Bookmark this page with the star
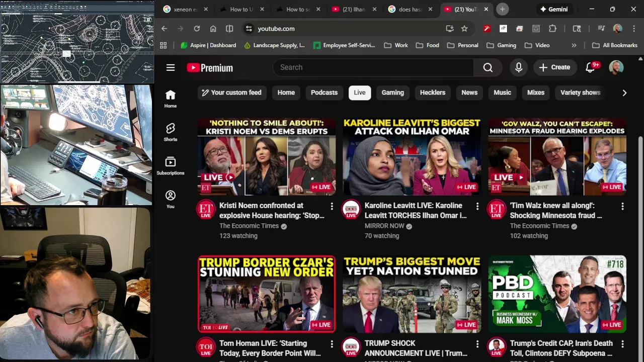The height and width of the screenshot is (362, 644). click(x=464, y=29)
